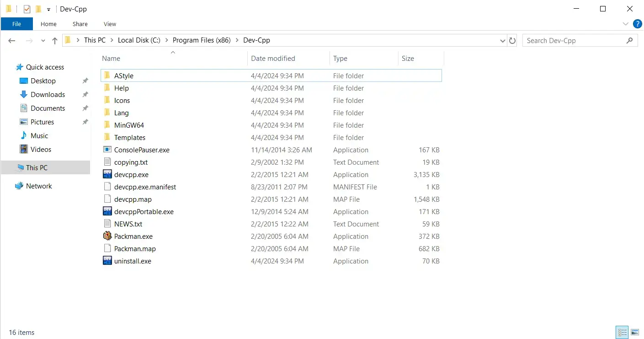Open Quick access in navigation pane
Viewport: 644px width, 339px height.
tap(45, 67)
